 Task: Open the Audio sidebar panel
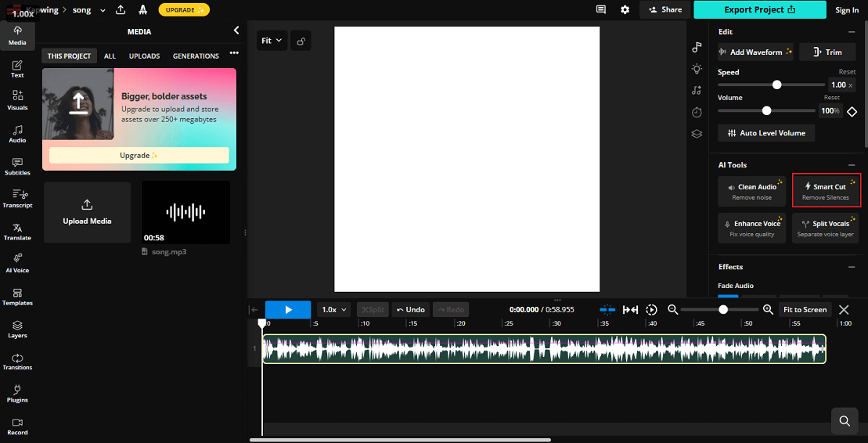(x=18, y=134)
